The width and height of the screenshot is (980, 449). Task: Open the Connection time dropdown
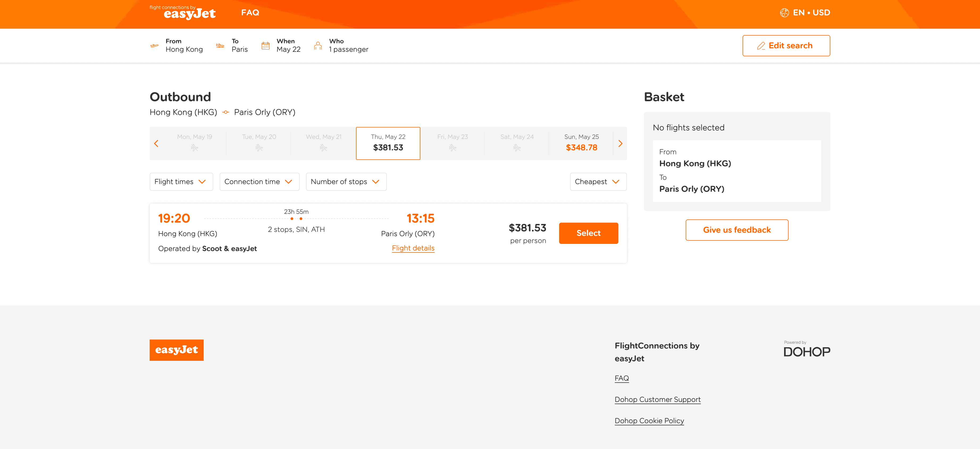259,182
